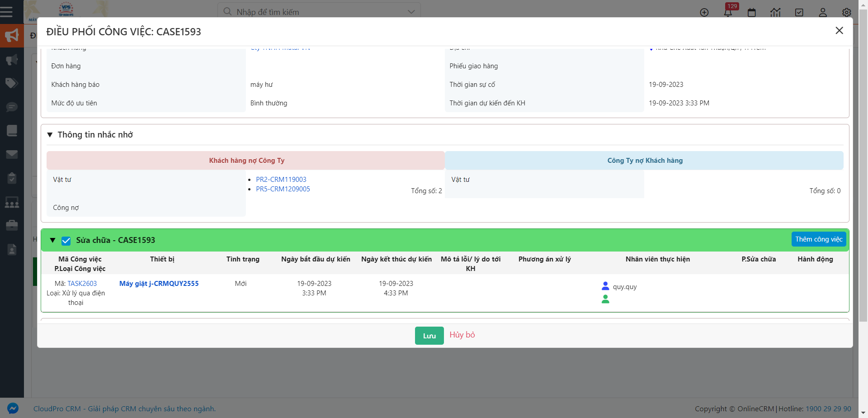The width and height of the screenshot is (868, 418).
Task: Open the hamburger menu icon
Action: (x=6, y=11)
